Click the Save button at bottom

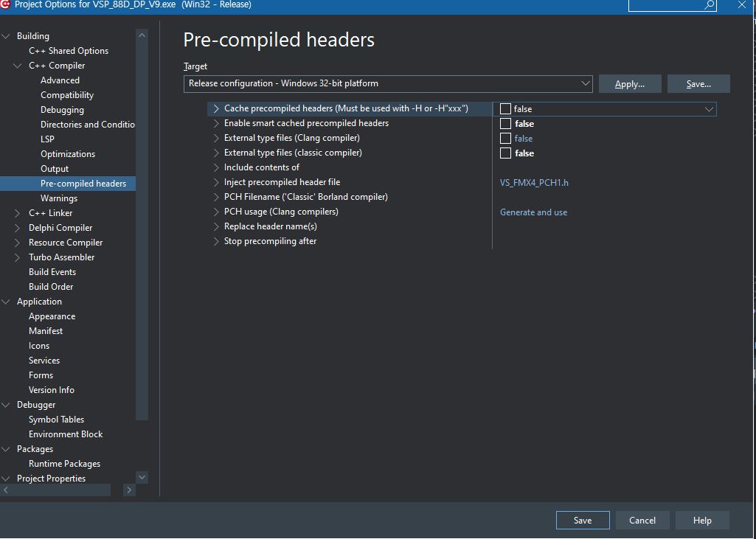tap(583, 520)
